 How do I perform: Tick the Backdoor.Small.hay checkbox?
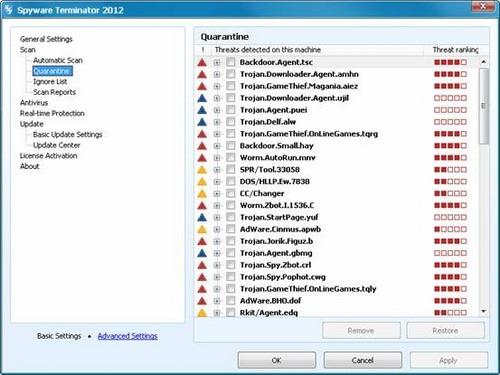(x=230, y=146)
